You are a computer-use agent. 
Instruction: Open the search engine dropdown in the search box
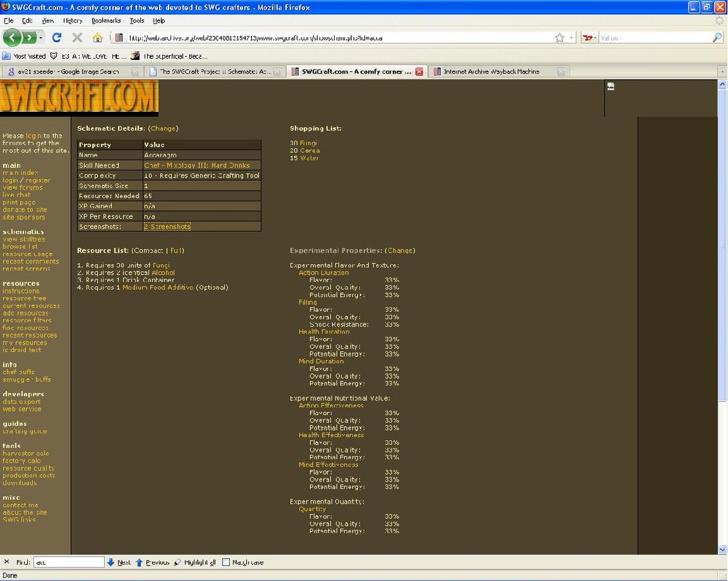pyautogui.click(x=589, y=38)
